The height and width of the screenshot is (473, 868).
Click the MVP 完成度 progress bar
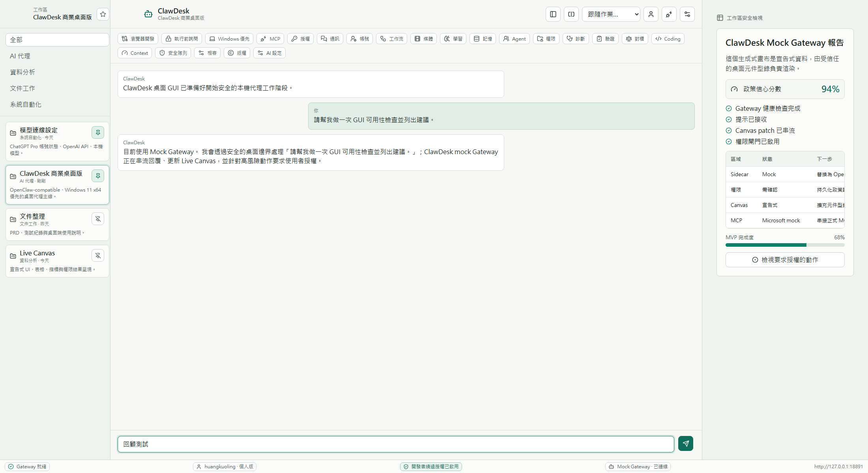[785, 245]
